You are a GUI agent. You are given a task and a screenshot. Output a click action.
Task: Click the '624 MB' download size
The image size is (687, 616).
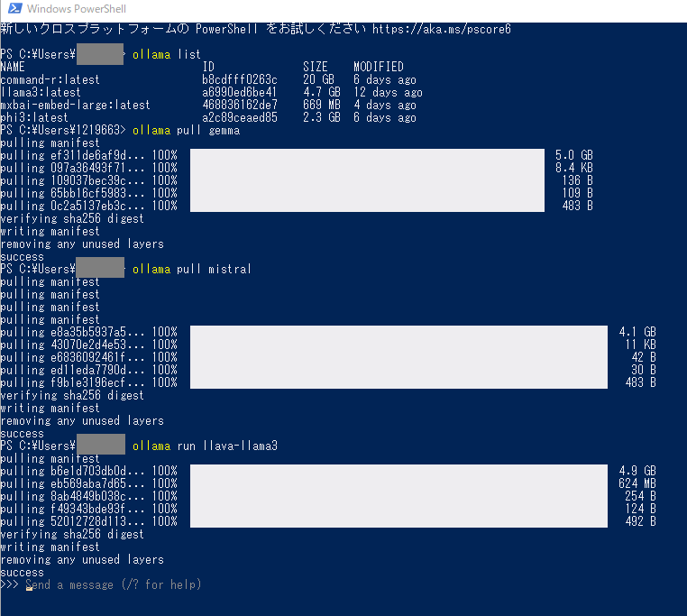pyautogui.click(x=637, y=483)
